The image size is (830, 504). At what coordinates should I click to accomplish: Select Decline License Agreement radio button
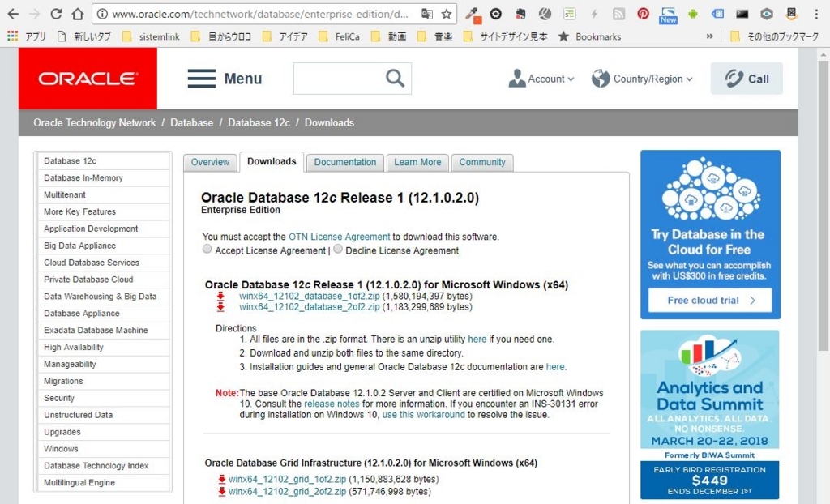[x=338, y=249]
